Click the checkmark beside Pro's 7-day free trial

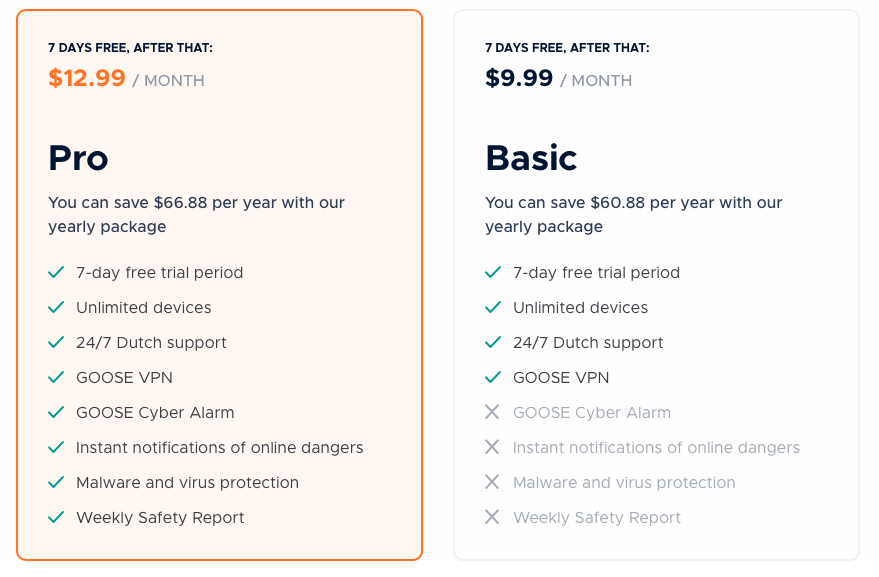57,272
